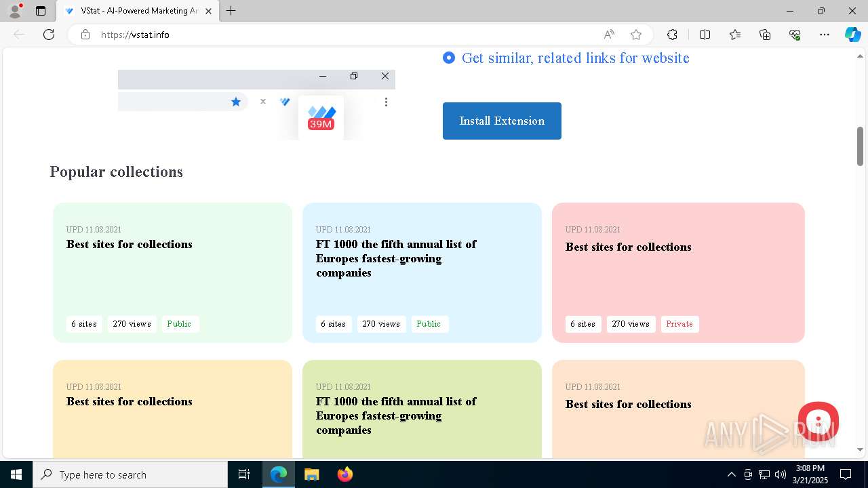The width and height of the screenshot is (868, 488).
Task: Open the tab actions menu icon
Action: [41, 11]
